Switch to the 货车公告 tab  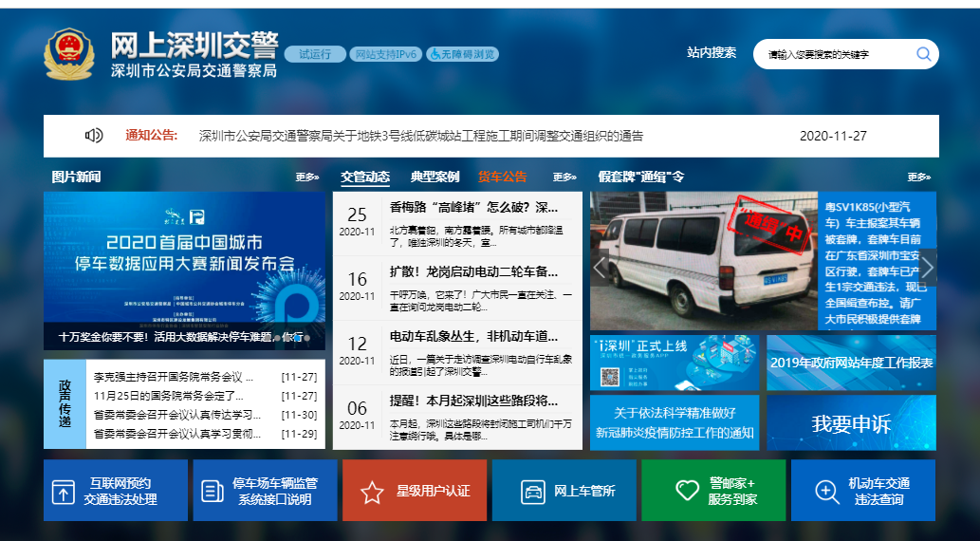(503, 177)
